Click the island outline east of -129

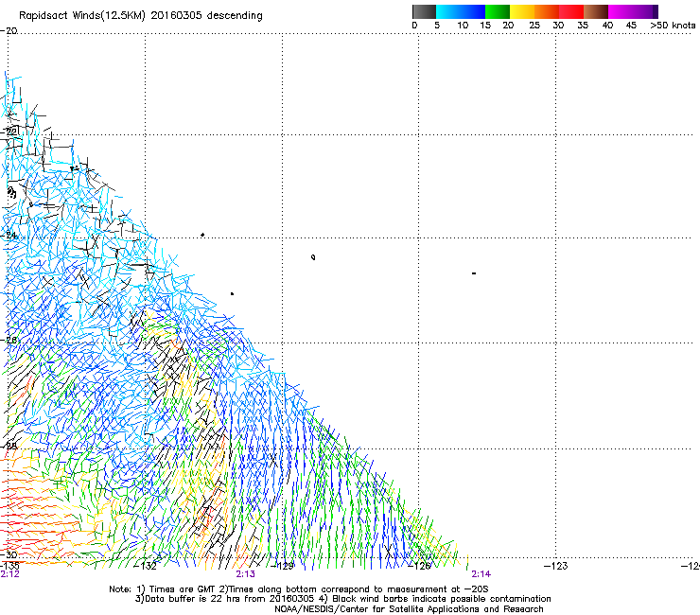pyautogui.click(x=313, y=257)
